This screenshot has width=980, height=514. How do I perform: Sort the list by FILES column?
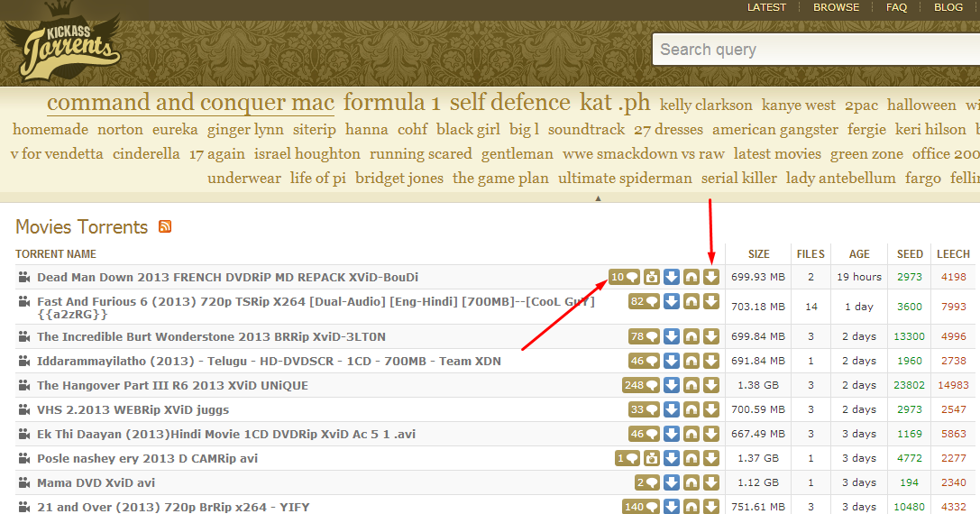click(x=811, y=254)
